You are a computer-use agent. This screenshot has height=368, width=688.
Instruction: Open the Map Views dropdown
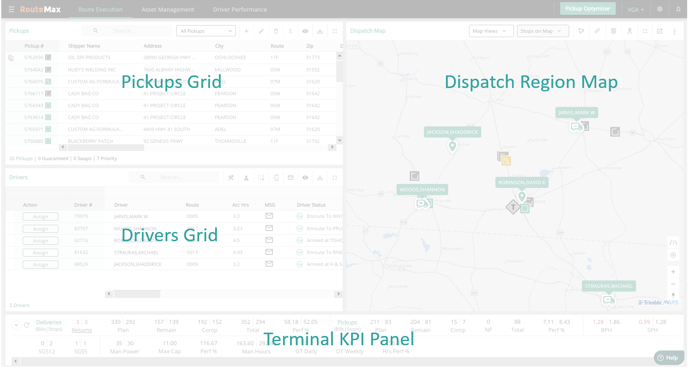(491, 31)
